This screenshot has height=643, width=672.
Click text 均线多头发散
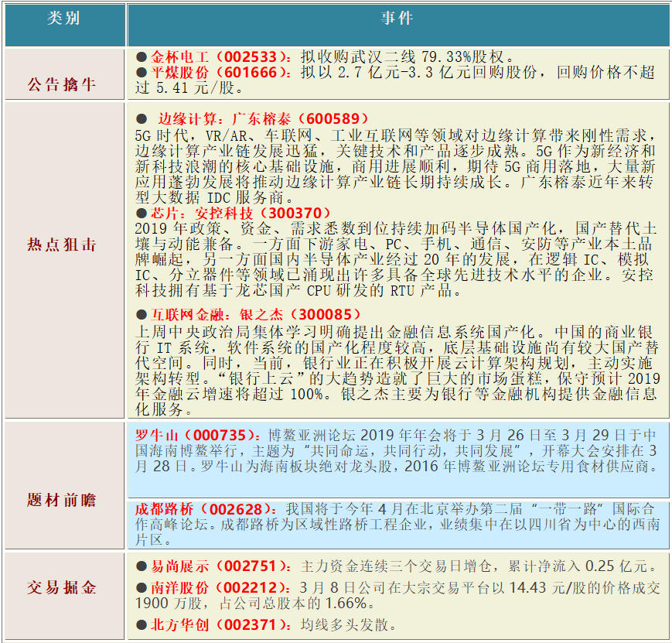click(347, 625)
